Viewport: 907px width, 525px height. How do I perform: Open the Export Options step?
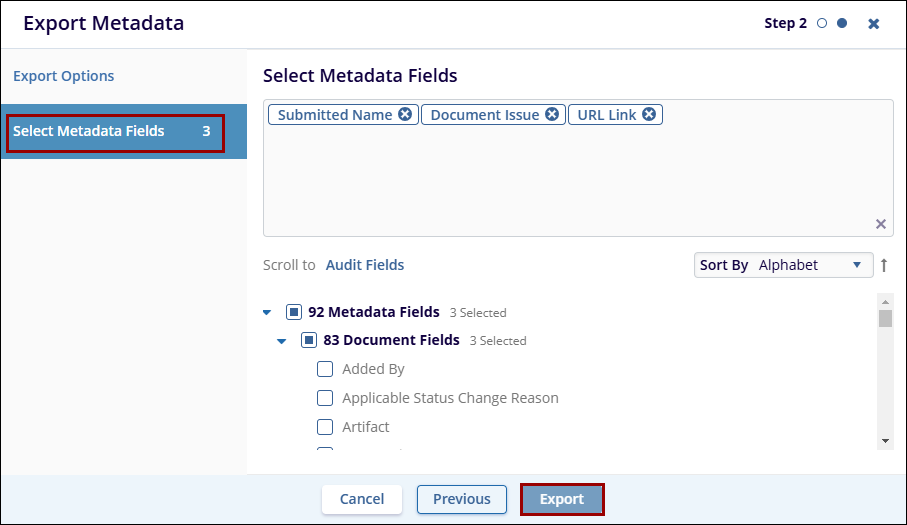point(64,76)
